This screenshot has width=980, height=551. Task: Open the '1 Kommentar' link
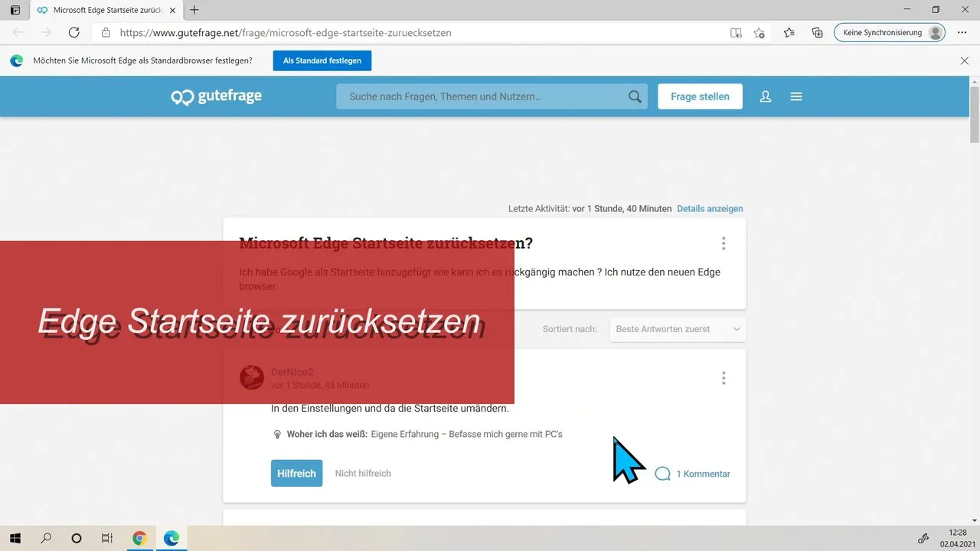coord(693,474)
